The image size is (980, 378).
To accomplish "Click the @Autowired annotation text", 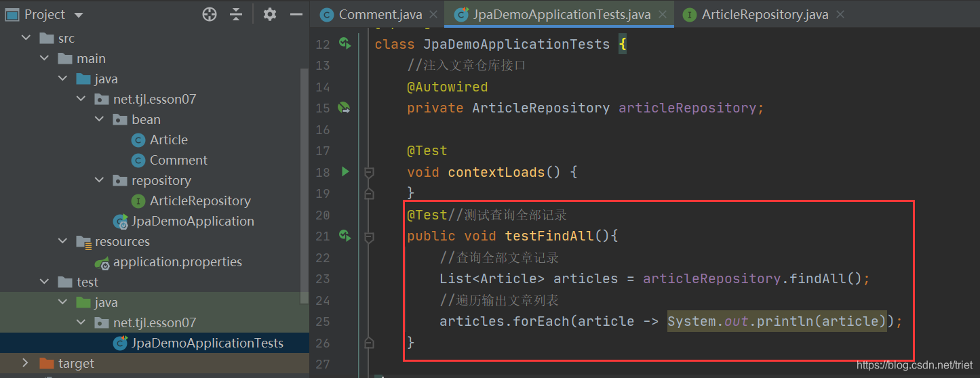I will 447,87.
